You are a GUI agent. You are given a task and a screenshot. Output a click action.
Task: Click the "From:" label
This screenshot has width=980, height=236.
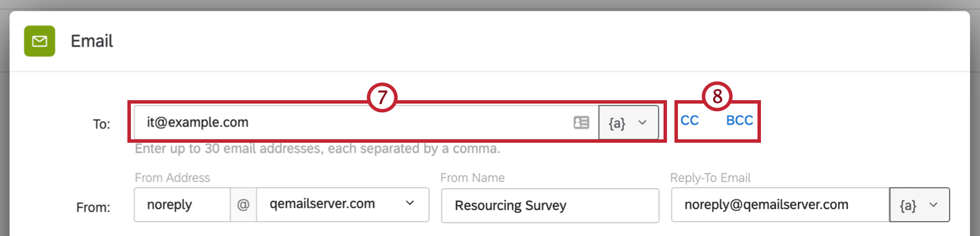pyautogui.click(x=93, y=207)
